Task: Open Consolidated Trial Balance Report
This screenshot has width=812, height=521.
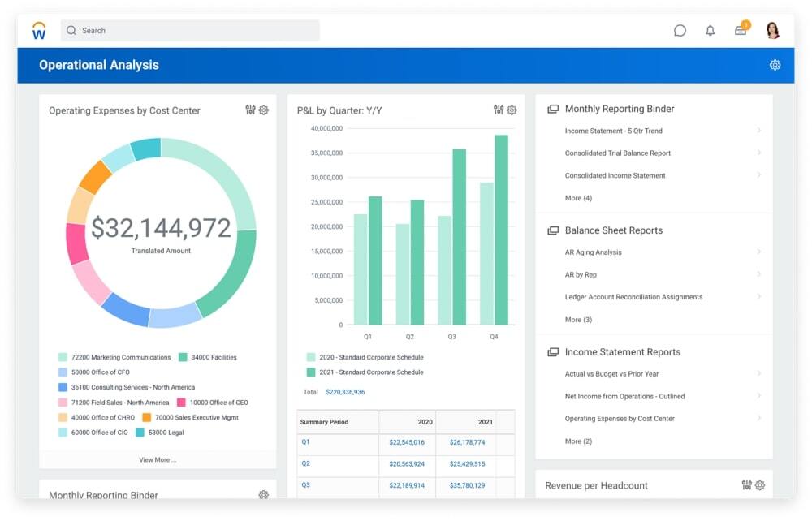Action: (617, 153)
